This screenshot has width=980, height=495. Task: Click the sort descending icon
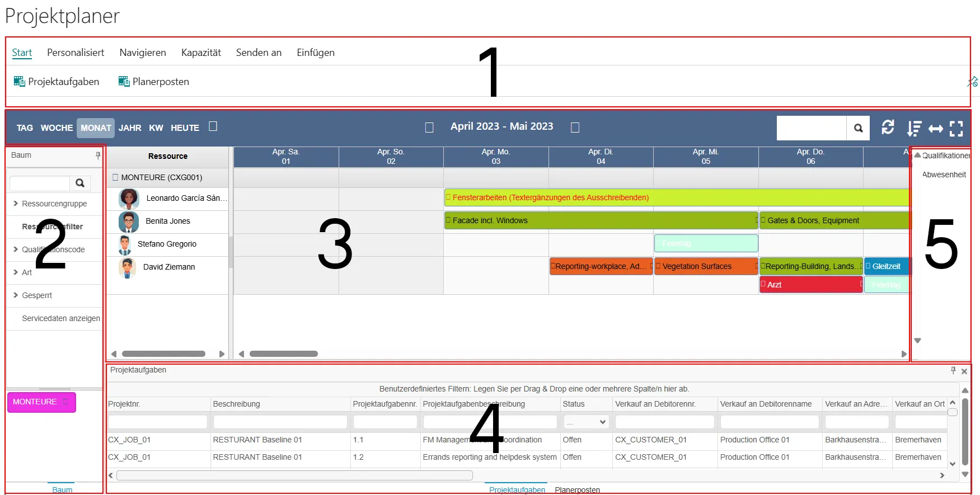click(x=913, y=129)
